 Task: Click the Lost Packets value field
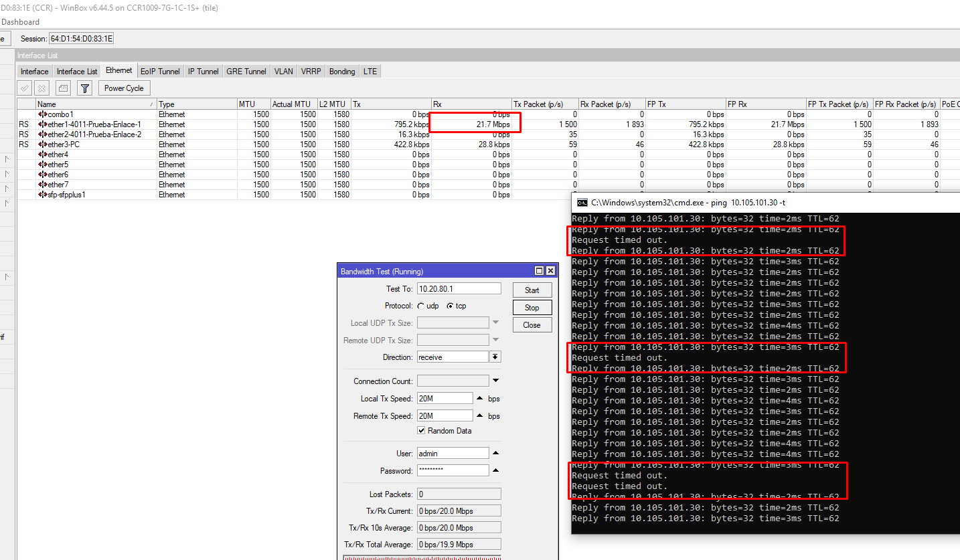click(459, 494)
